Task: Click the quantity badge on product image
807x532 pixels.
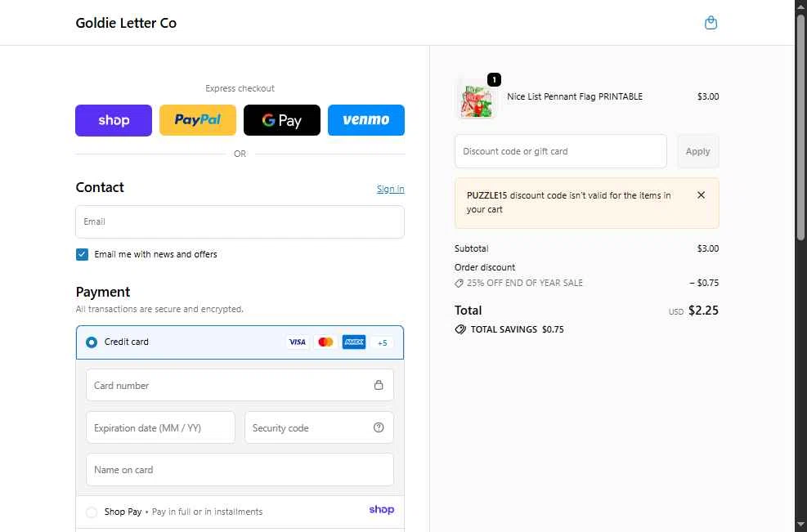Action: click(x=494, y=80)
